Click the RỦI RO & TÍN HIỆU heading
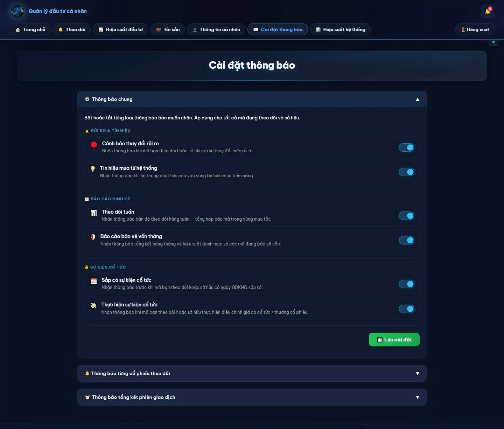 pyautogui.click(x=111, y=131)
